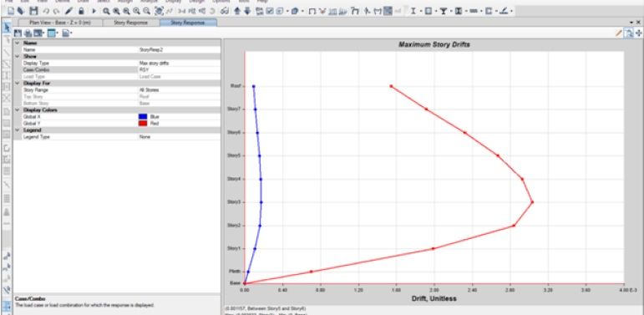Open the Story Range value All Stories
Image resolution: width=644 pixels, height=315 pixels.
pos(179,90)
